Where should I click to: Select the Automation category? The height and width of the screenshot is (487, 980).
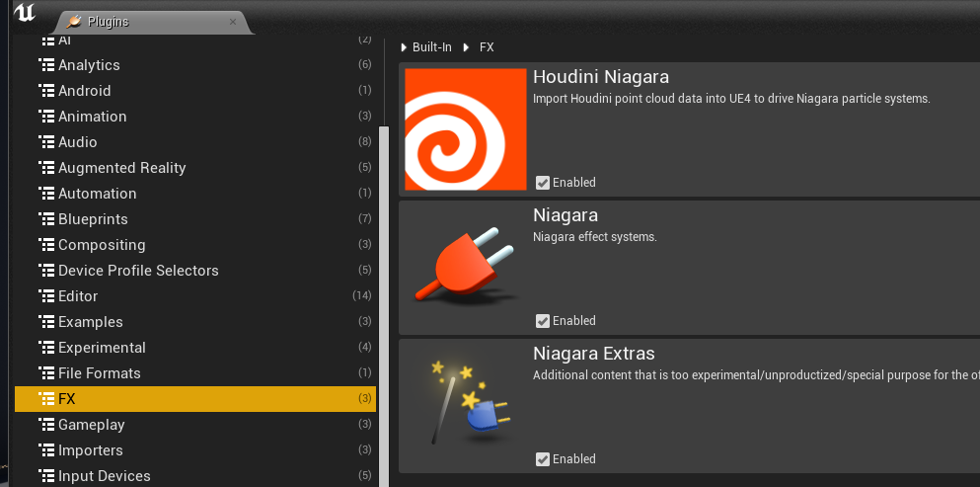point(195,194)
